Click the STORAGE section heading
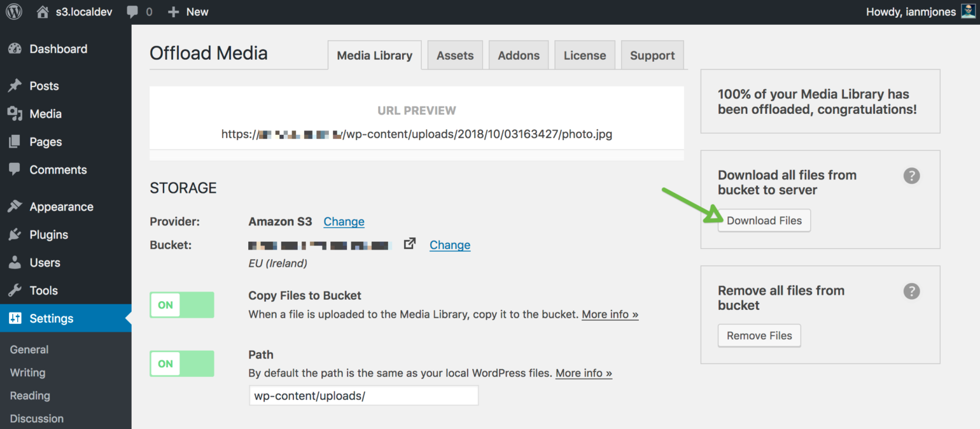This screenshot has height=429, width=980. [183, 188]
